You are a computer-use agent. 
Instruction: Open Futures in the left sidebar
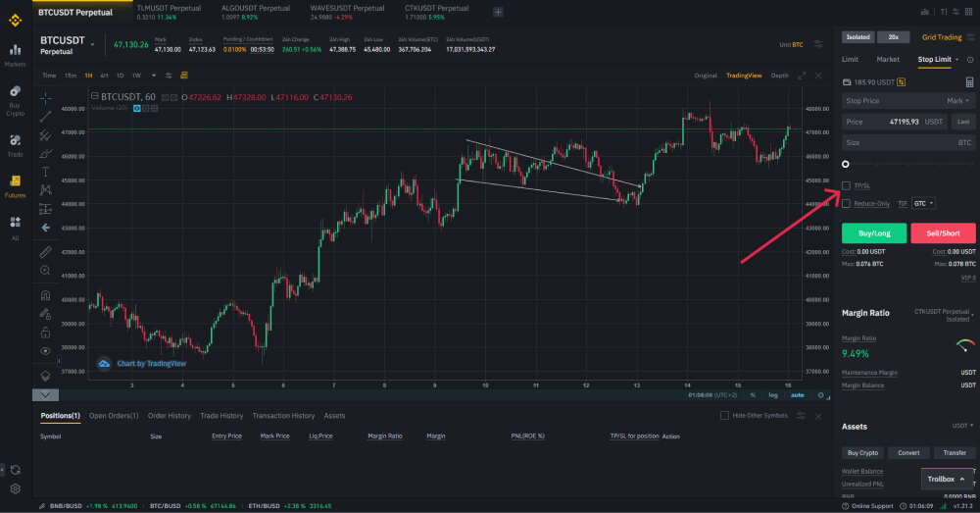[x=15, y=186]
